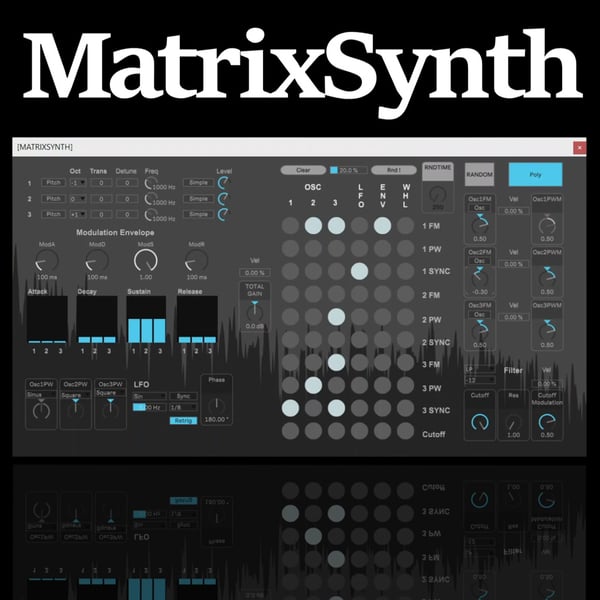Image resolution: width=600 pixels, height=600 pixels.
Task: Click the Osc1FM knob
Action: (479, 226)
